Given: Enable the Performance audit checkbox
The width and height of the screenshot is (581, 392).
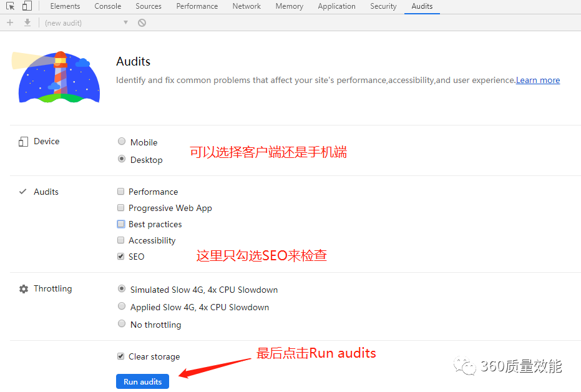Looking at the screenshot, I should click(121, 192).
